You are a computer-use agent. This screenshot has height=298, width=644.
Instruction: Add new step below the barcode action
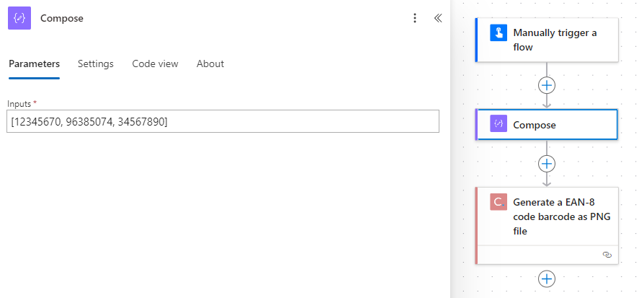click(547, 279)
